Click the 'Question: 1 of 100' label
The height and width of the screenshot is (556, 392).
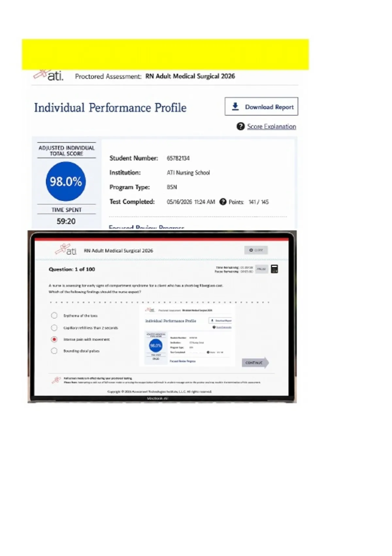point(72,269)
